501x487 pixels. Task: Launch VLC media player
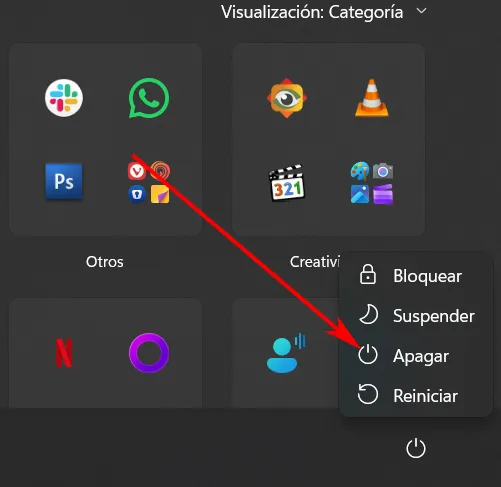[x=372, y=98]
